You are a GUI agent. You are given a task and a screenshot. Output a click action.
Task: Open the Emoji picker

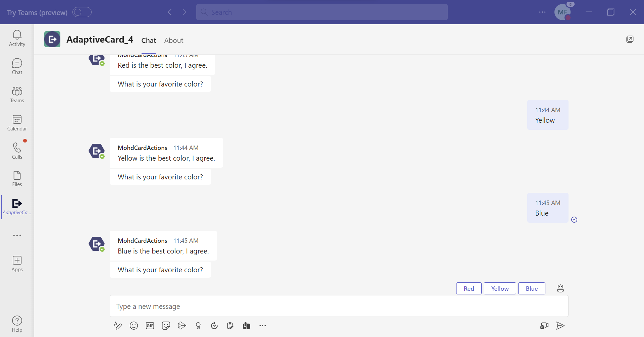(x=134, y=326)
